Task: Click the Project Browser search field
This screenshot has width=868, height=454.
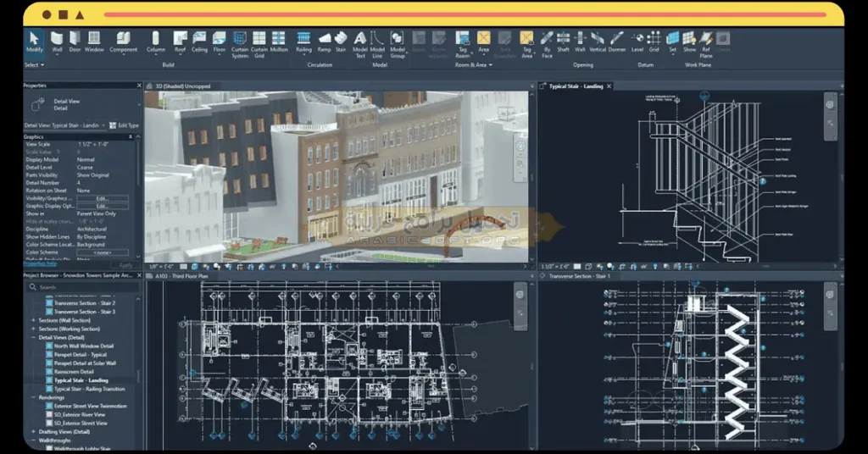Action: (82, 287)
